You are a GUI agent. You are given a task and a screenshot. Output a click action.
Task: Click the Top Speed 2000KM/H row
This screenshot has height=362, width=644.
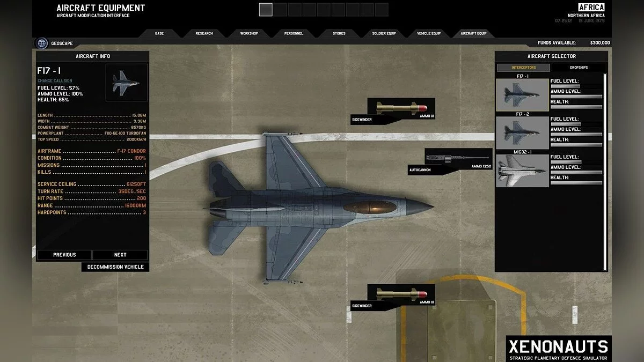[x=92, y=139]
